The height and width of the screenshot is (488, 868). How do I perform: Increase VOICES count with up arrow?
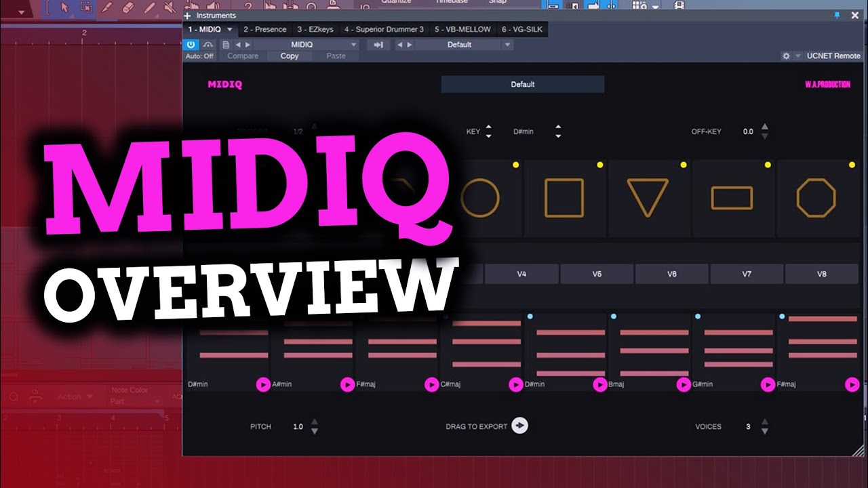point(765,422)
